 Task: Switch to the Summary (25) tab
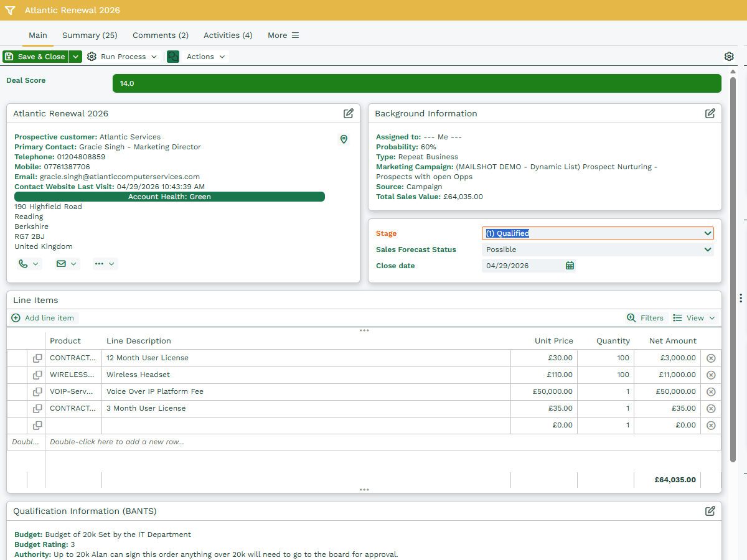90,35
